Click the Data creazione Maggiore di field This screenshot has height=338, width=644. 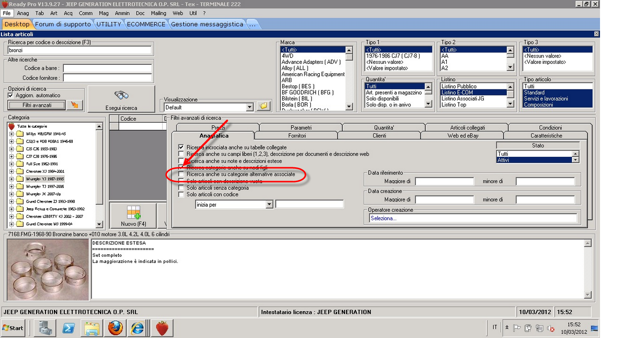click(x=444, y=199)
